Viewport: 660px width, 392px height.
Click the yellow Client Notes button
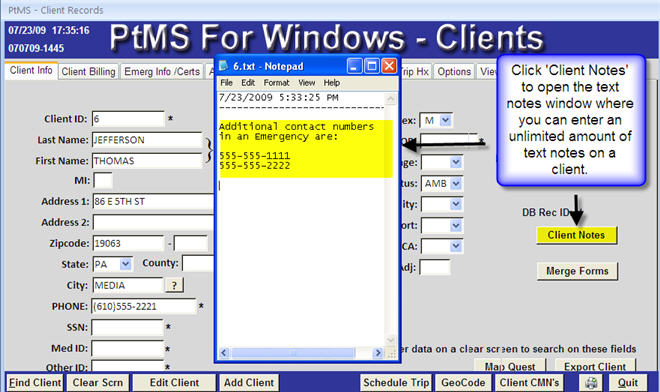coord(576,235)
